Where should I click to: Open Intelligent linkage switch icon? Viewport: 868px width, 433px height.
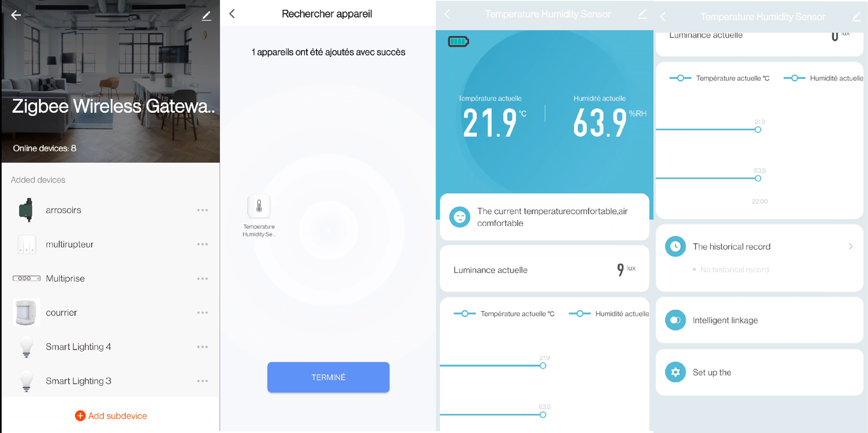click(675, 320)
